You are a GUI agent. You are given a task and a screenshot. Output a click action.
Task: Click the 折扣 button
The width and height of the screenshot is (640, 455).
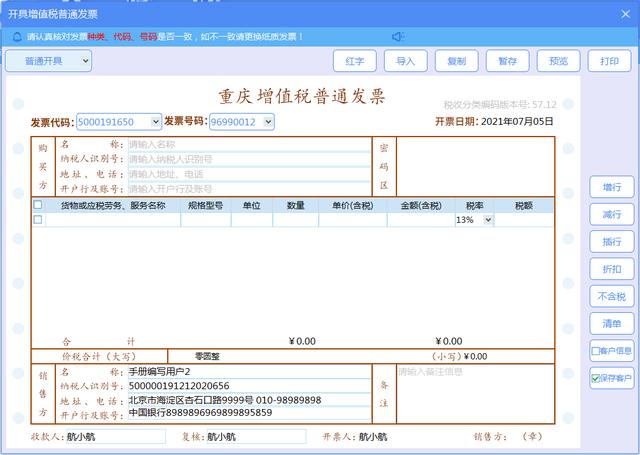[x=612, y=269]
